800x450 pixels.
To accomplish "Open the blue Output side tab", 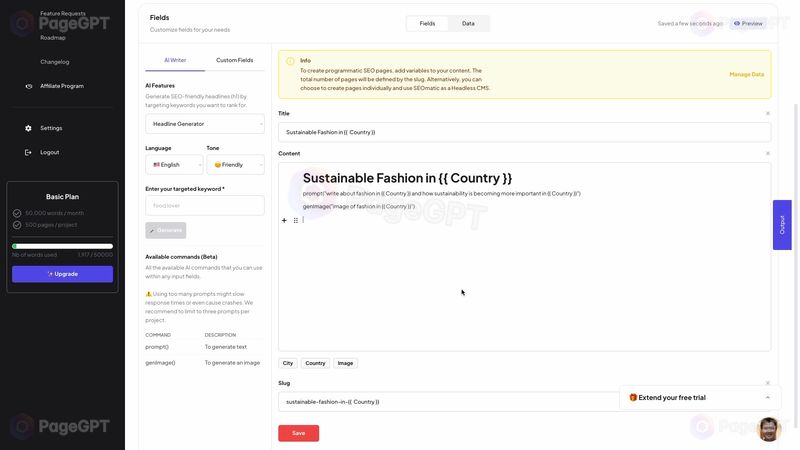I will click(782, 225).
